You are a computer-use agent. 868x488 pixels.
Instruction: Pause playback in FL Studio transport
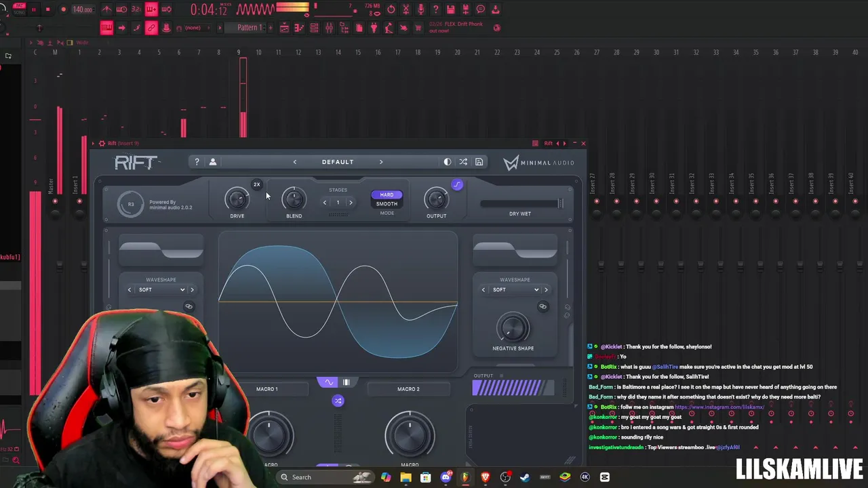pos(33,9)
